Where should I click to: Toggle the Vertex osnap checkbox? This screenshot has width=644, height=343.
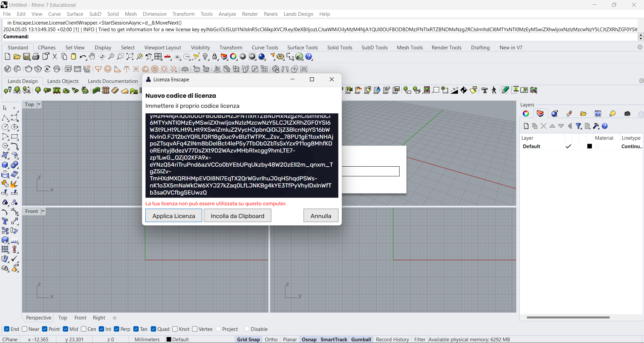(x=195, y=329)
